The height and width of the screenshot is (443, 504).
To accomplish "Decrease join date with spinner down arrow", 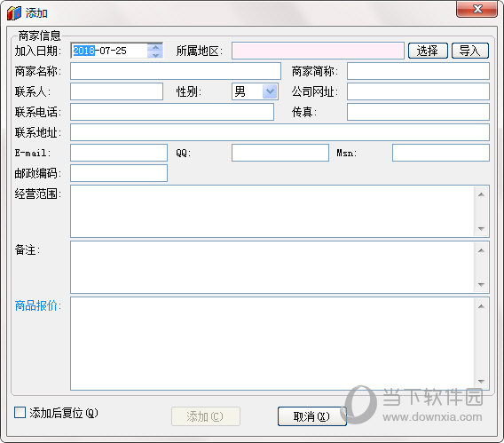I will point(155,55).
